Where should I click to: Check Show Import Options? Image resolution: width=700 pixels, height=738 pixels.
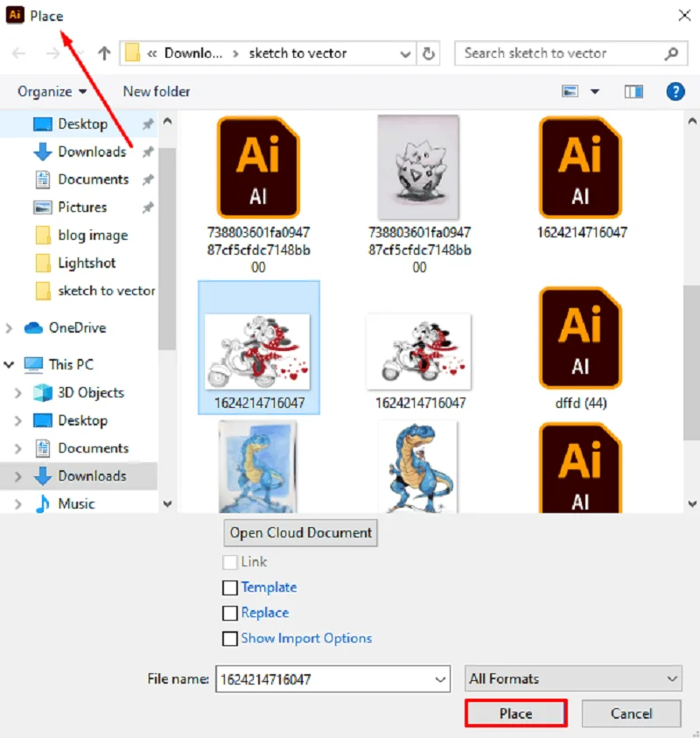pyautogui.click(x=229, y=639)
